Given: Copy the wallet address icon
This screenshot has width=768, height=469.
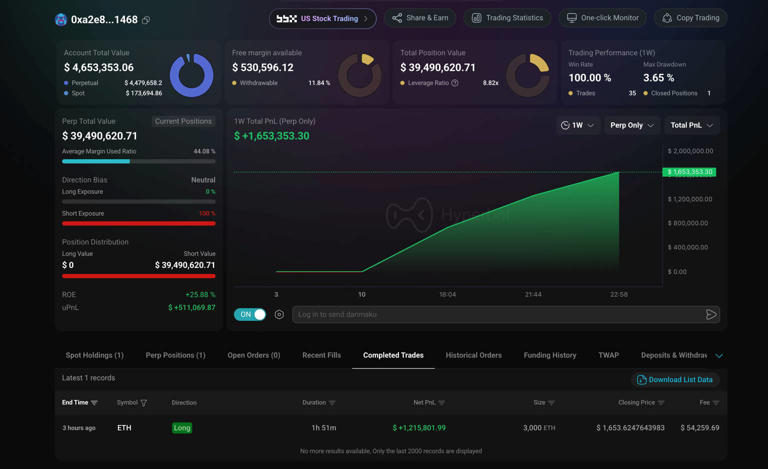Looking at the screenshot, I should click(146, 20).
